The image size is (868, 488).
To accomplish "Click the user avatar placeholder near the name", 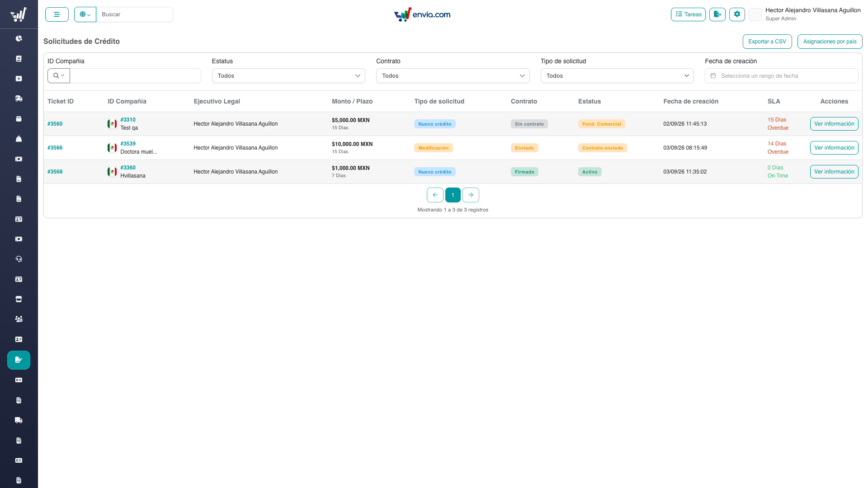I will point(755,14).
